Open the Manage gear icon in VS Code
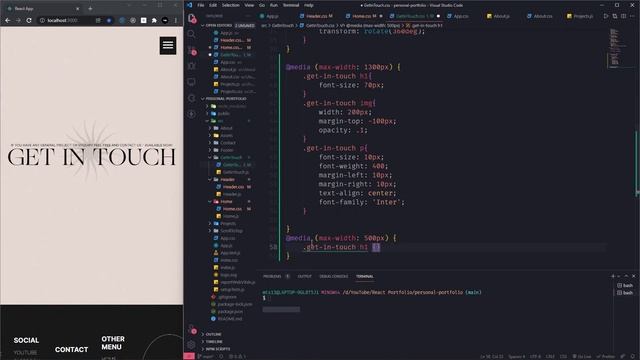 191,345
